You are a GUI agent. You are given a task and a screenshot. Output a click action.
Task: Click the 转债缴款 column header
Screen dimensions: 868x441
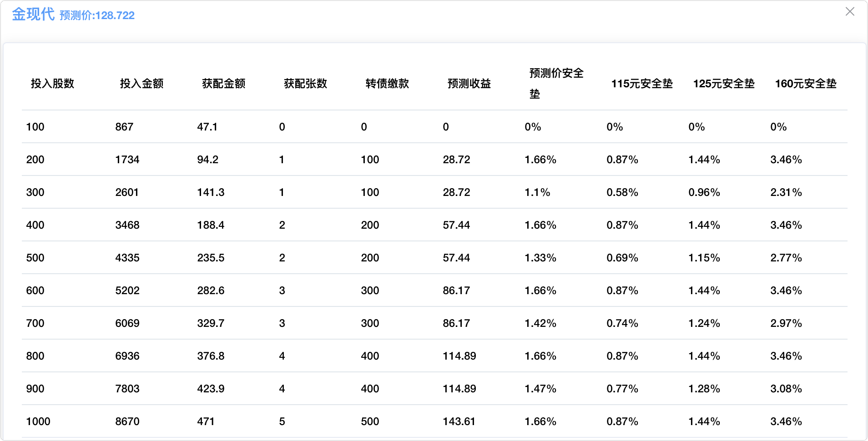tap(387, 84)
